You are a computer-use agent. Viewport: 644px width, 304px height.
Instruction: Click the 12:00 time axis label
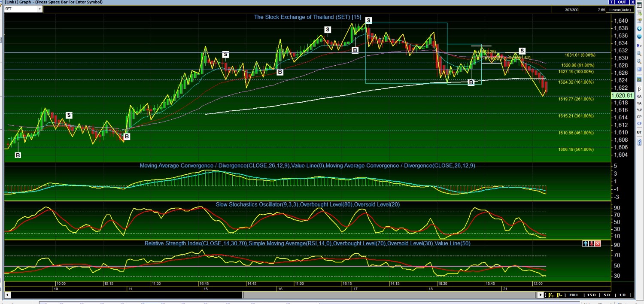pos(538,284)
